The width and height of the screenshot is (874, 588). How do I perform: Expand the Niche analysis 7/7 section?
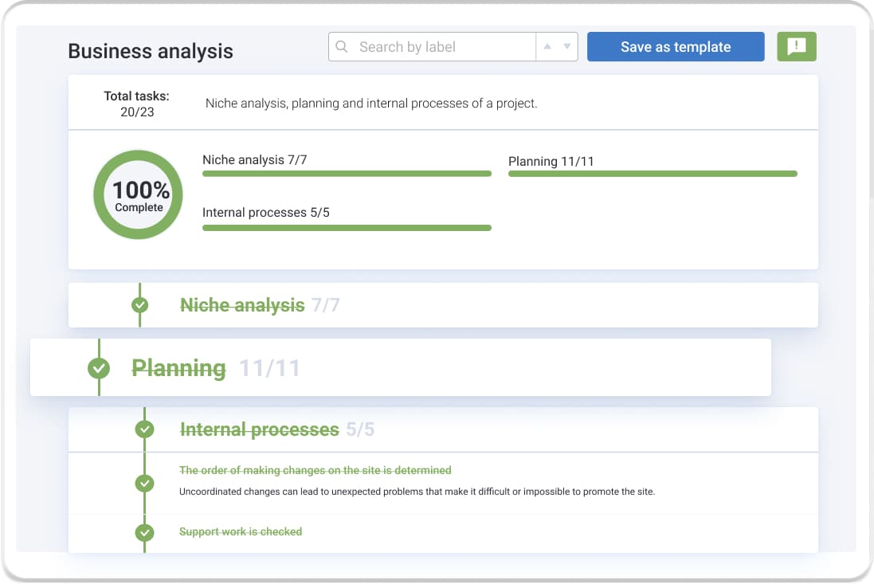(242, 305)
